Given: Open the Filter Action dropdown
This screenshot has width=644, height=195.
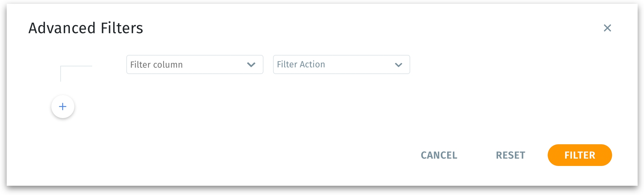Looking at the screenshot, I should tap(341, 64).
